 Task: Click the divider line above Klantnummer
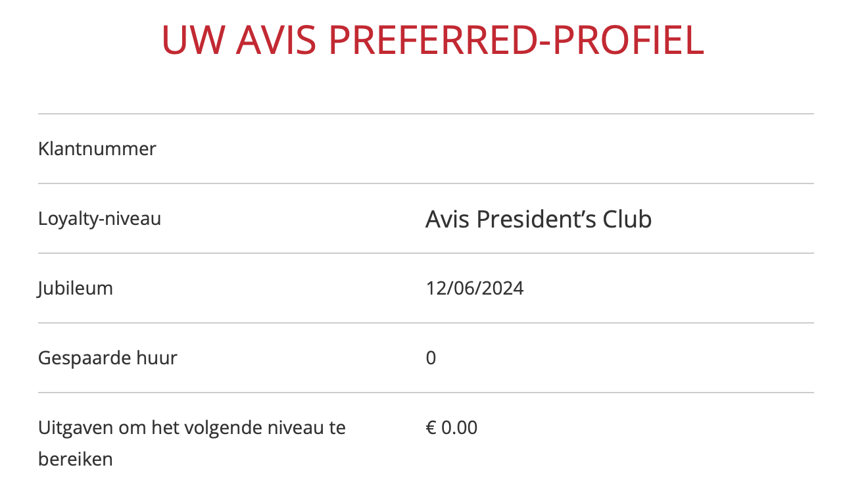[426, 114]
